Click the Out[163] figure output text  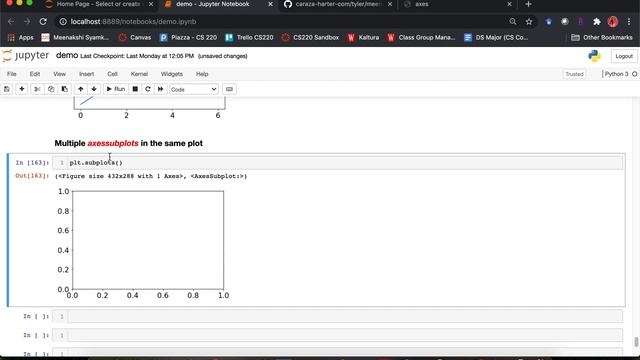coord(151,176)
